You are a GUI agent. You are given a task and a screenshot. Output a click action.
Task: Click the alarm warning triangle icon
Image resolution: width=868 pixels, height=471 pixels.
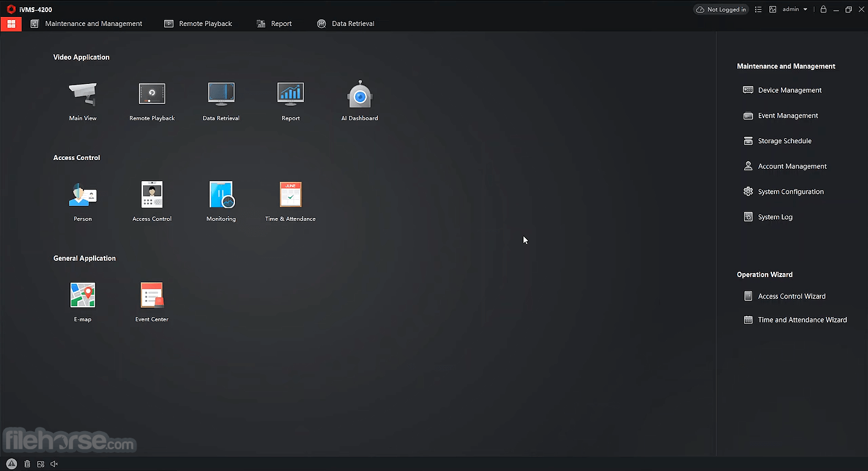[x=11, y=464]
